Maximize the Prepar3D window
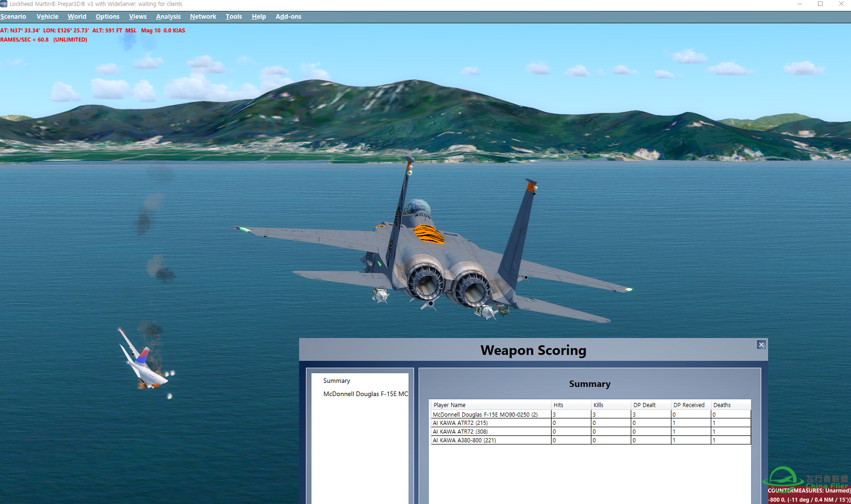This screenshot has width=851, height=504. click(x=820, y=4)
